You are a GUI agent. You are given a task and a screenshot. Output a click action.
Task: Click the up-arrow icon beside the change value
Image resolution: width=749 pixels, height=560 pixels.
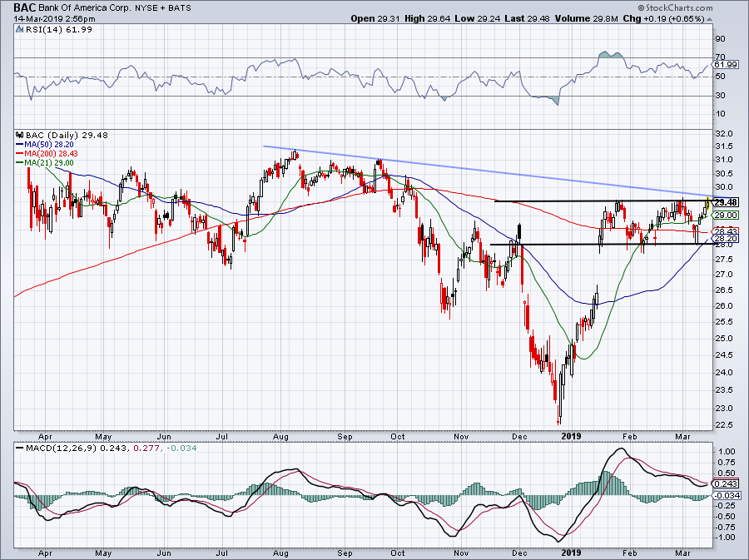pos(709,19)
